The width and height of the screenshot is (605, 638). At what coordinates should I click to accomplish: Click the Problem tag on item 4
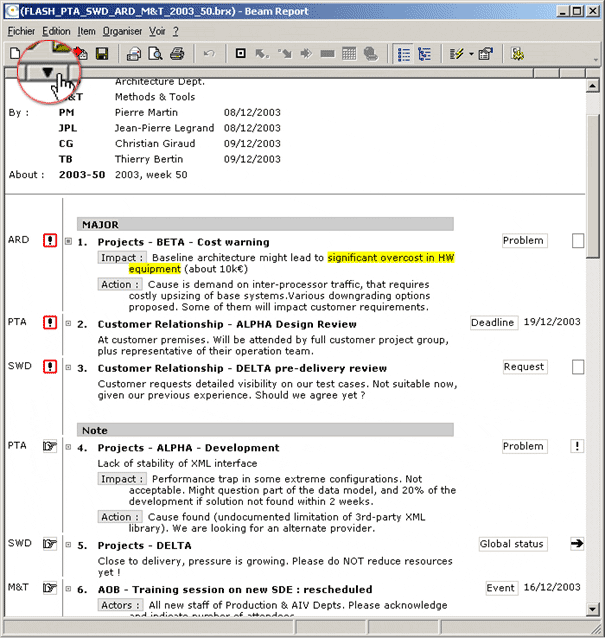click(x=524, y=446)
